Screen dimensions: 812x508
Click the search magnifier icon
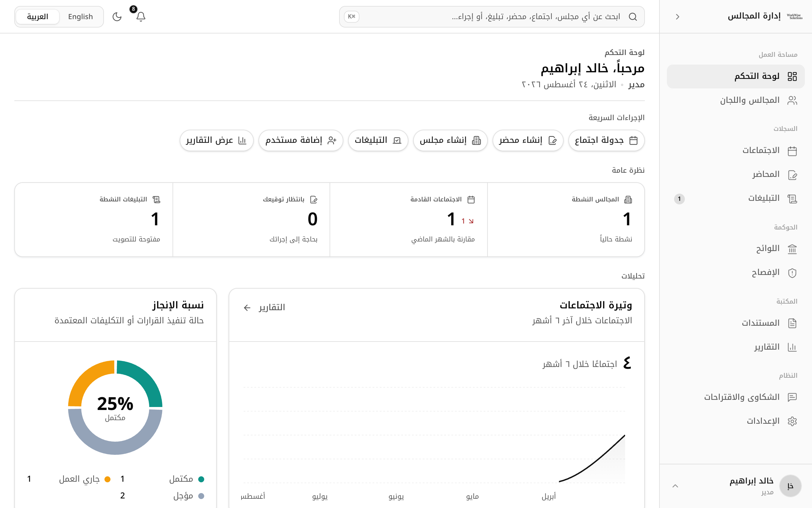[633, 16]
